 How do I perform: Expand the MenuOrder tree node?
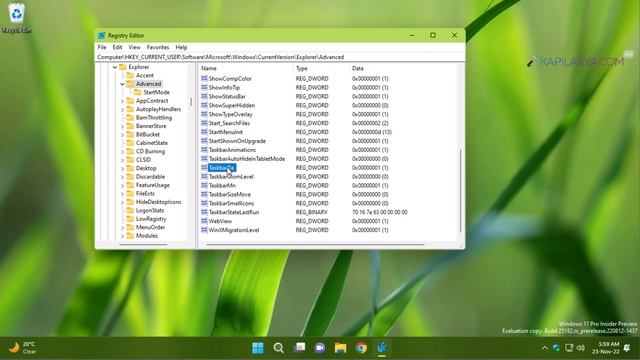(x=122, y=227)
